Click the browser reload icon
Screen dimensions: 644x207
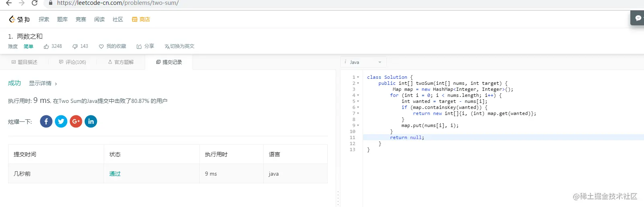tap(35, 3)
